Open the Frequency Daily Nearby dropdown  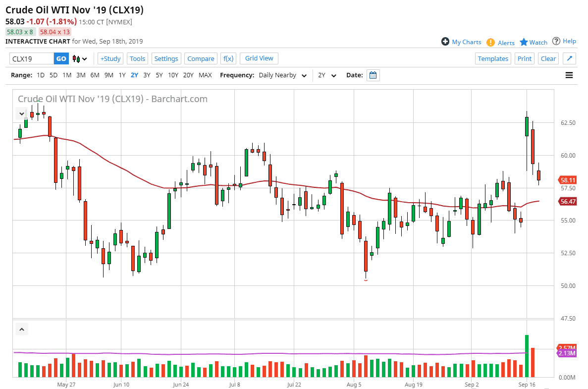click(282, 75)
